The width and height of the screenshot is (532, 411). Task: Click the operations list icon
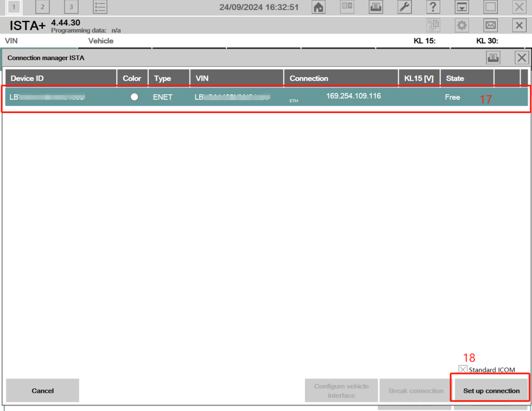[x=100, y=7]
